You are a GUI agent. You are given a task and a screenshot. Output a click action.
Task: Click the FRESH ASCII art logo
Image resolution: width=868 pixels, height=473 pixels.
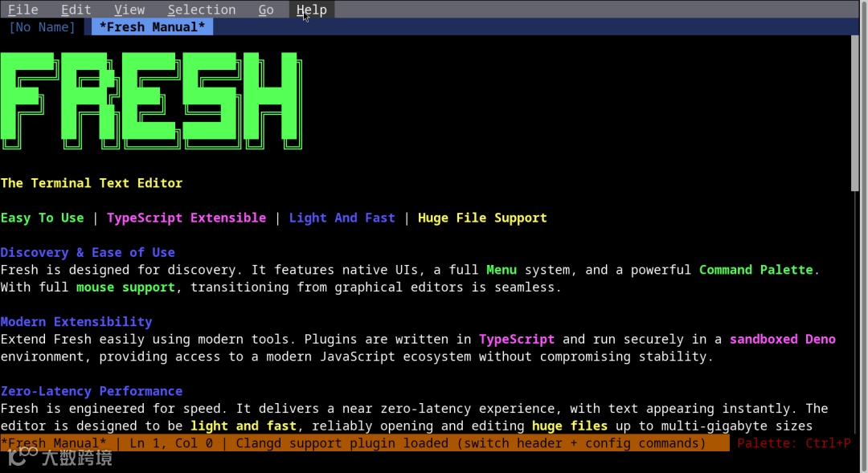click(x=151, y=101)
